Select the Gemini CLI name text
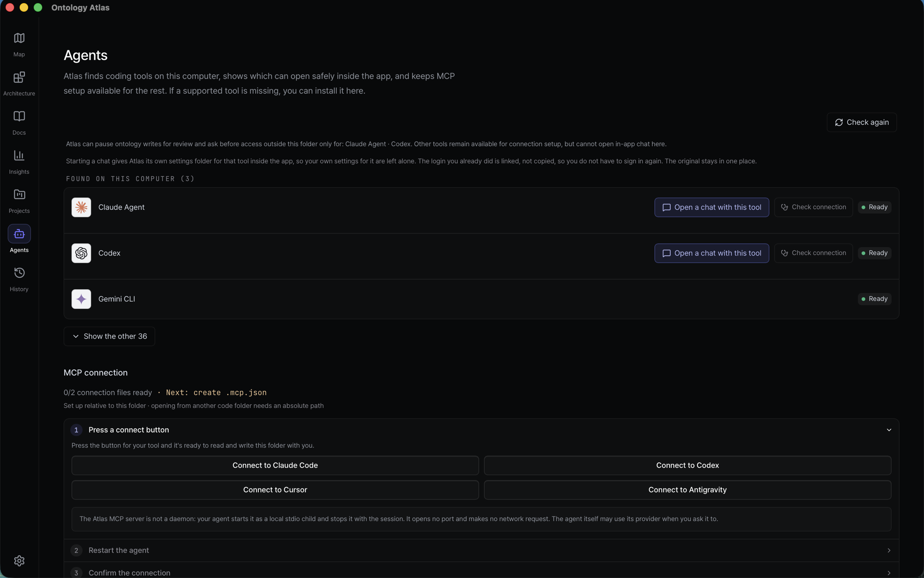The image size is (924, 578). pyautogui.click(x=117, y=299)
